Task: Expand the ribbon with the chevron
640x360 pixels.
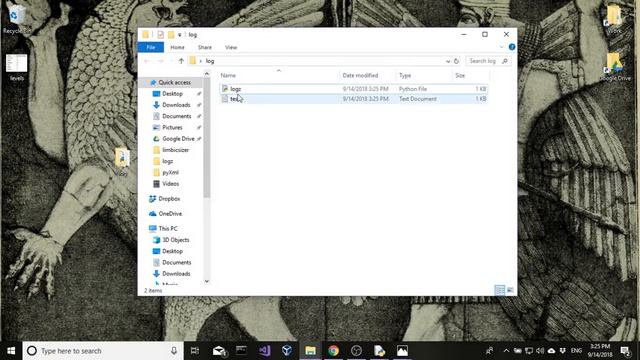Action: tap(501, 47)
